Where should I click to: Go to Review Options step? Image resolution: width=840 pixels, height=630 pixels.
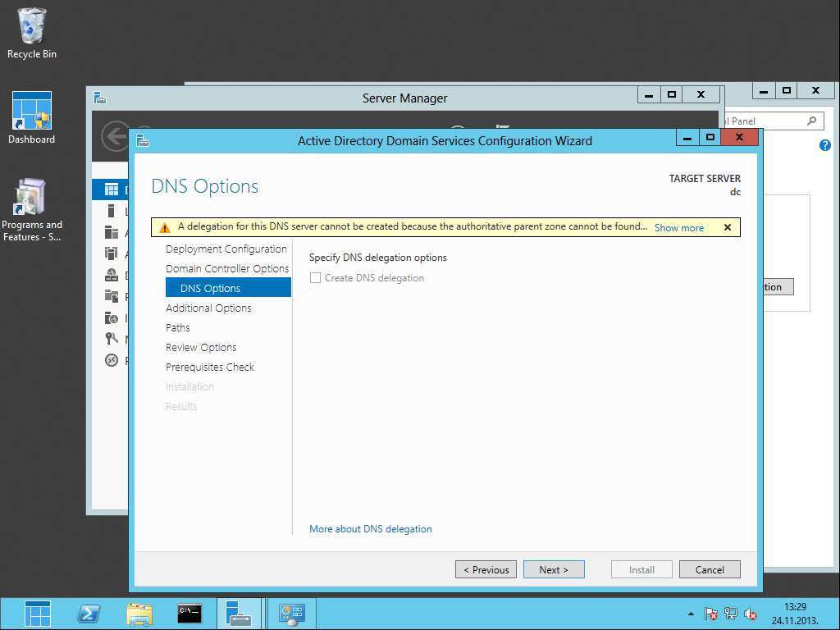[201, 348]
